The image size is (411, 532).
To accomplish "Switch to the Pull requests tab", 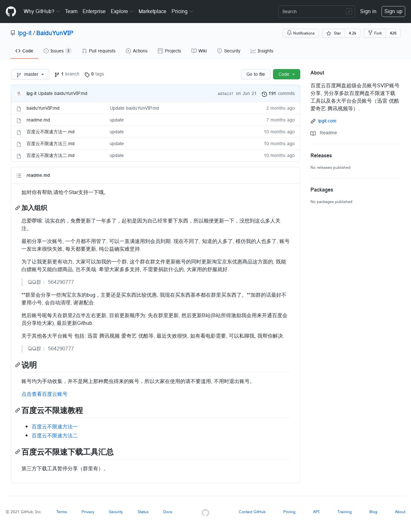I will point(99,51).
